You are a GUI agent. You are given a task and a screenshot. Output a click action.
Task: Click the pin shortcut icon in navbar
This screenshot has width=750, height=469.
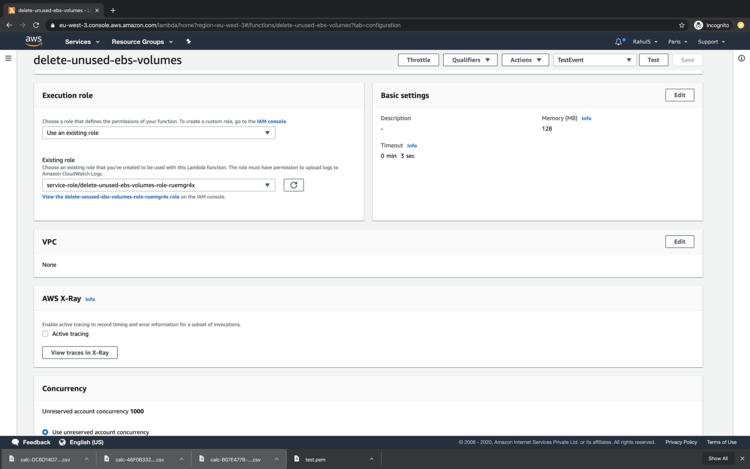pyautogui.click(x=188, y=42)
